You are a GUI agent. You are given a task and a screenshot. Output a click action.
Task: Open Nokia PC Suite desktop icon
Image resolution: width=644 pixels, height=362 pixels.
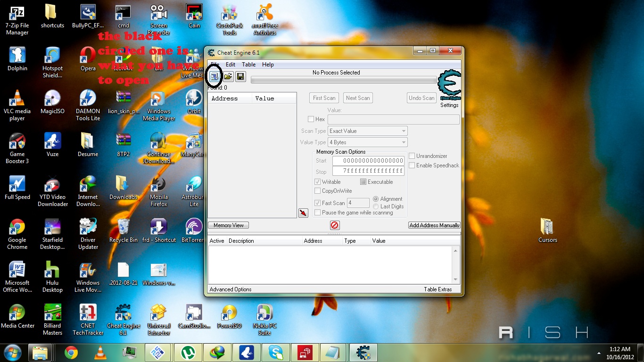click(264, 320)
